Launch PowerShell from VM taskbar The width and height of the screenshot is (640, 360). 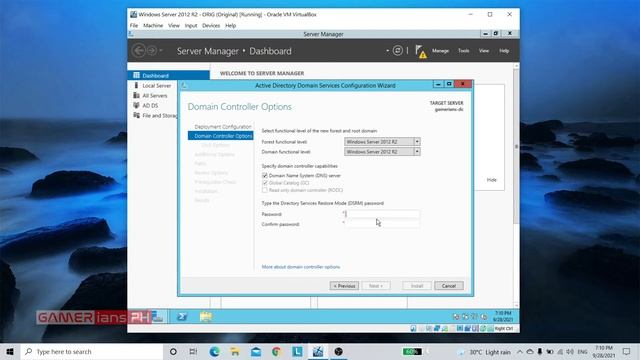tap(182, 317)
